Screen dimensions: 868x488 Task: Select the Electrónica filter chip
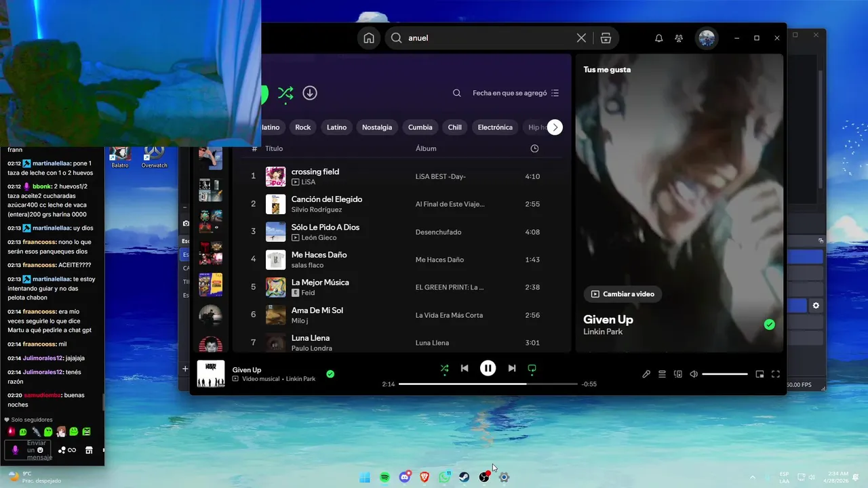point(495,127)
